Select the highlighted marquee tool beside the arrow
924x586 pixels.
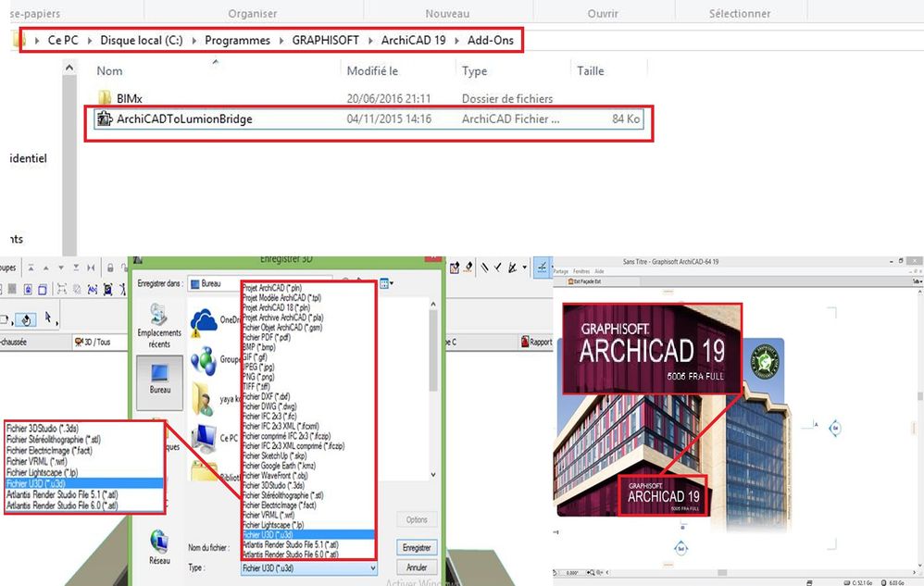25,319
